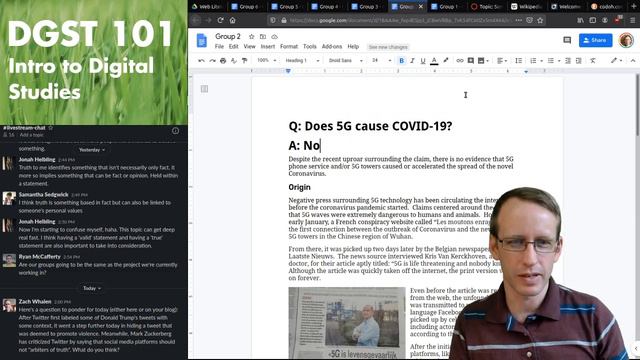
Task: Open the font size dropdown
Action: pyautogui.click(x=381, y=60)
